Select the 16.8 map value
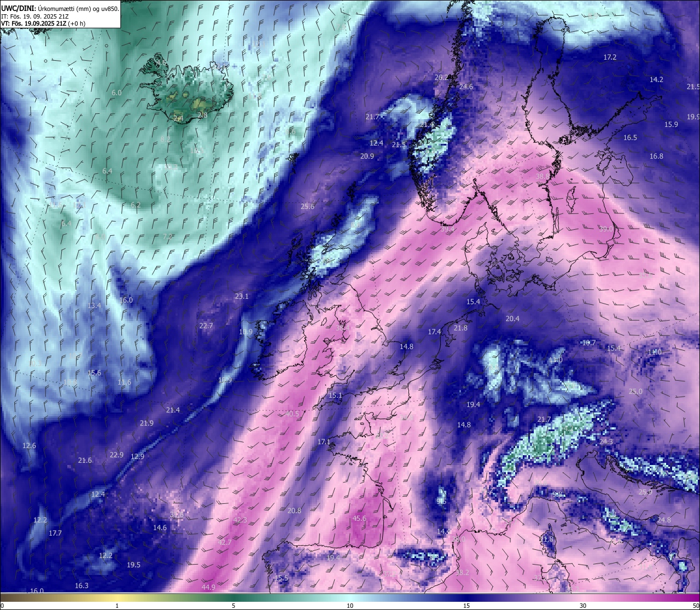The width and height of the screenshot is (700, 610). [656, 156]
